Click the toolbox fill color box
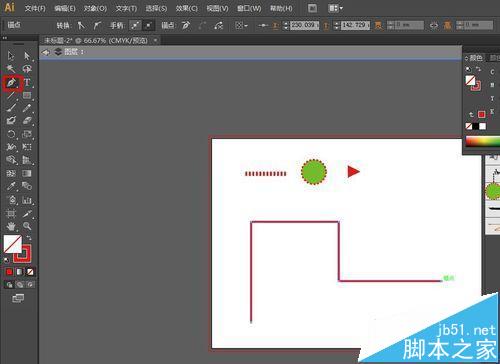Image resolution: width=500 pixels, height=364 pixels. pos(12,244)
